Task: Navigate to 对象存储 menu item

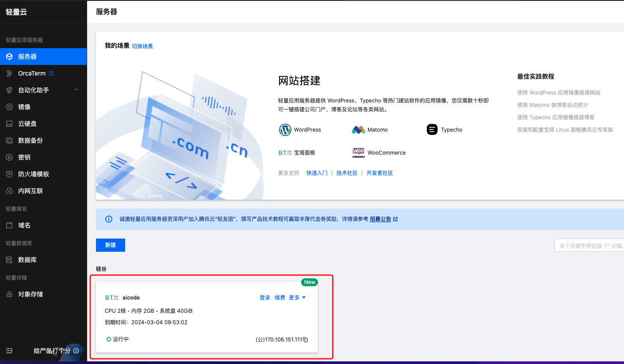Action: point(43,294)
